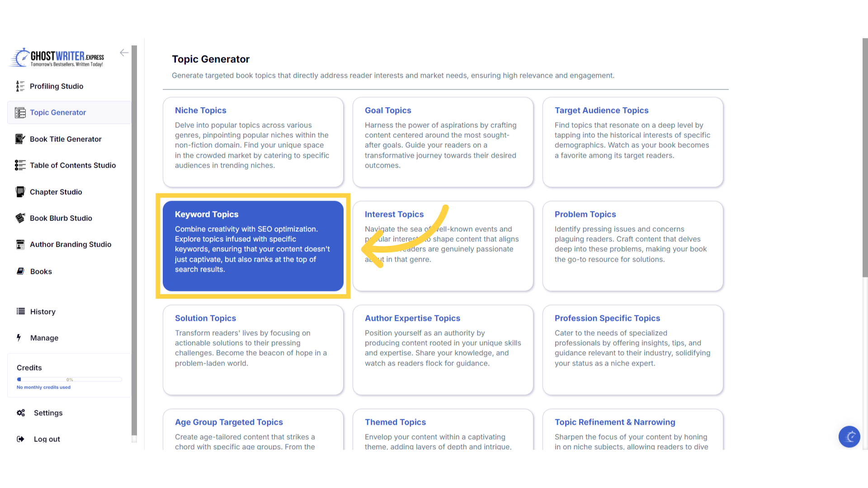Open the Keyword Topics card
This screenshot has width=868, height=488.
(x=253, y=246)
